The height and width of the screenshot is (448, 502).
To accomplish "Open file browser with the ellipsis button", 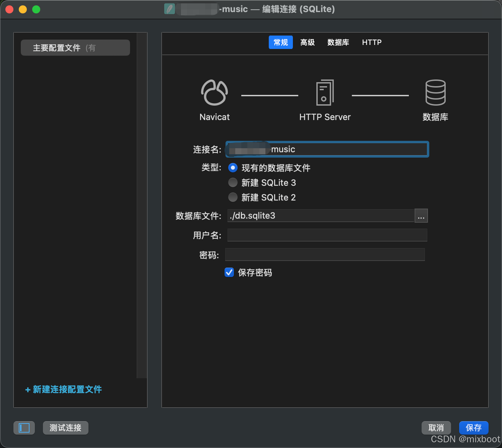I will (x=421, y=216).
